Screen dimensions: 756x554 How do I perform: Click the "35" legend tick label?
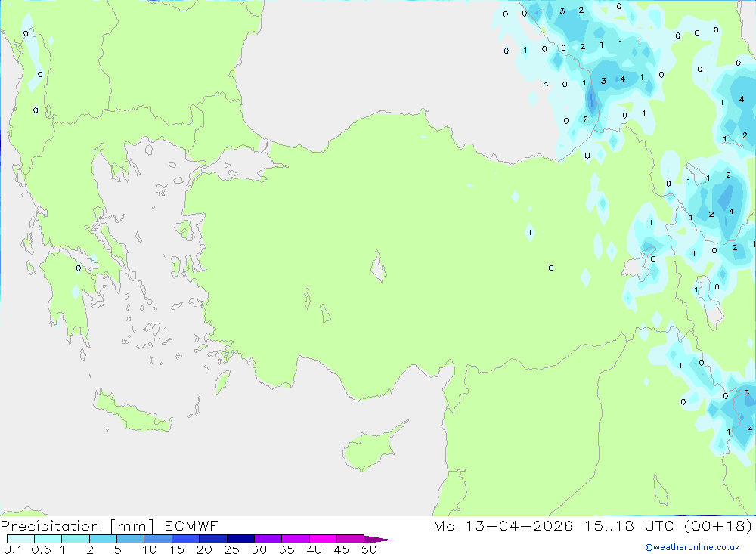(x=287, y=549)
